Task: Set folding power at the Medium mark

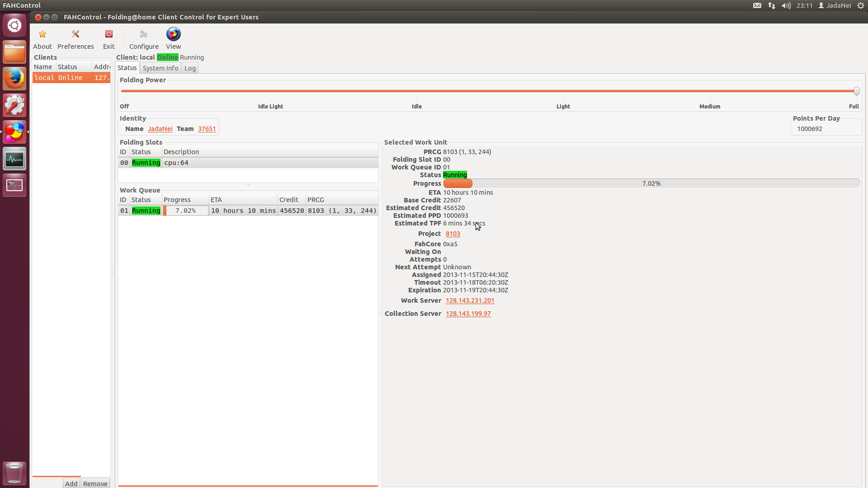Action: pos(710,91)
